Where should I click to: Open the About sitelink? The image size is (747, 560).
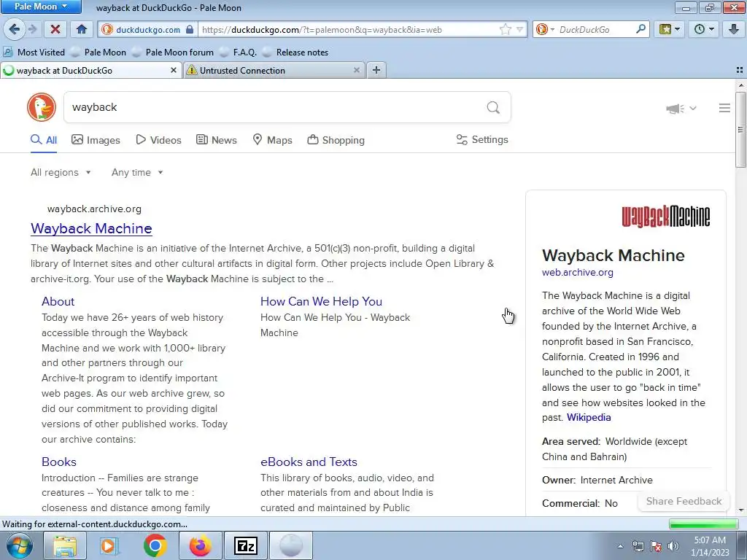point(58,301)
